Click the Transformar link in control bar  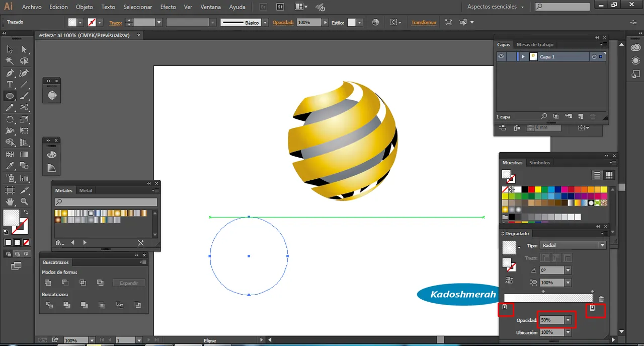point(424,23)
